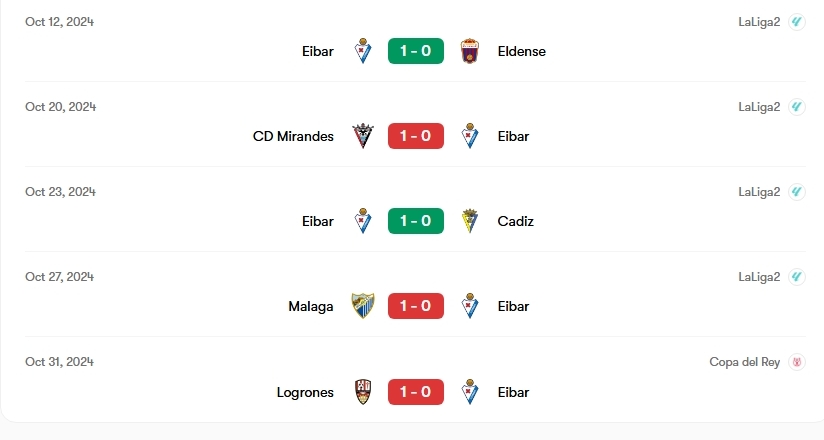Click the Logrones club crest
This screenshot has height=440, width=824.
363,392
